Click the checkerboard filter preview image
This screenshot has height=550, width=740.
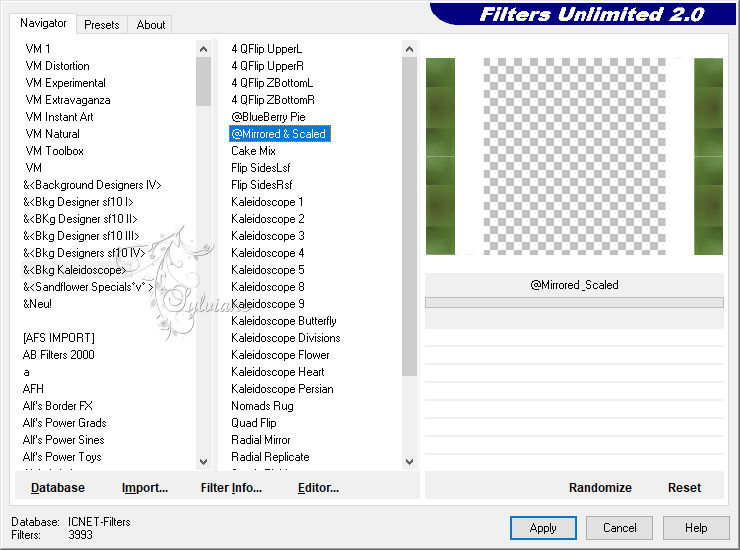(x=574, y=156)
